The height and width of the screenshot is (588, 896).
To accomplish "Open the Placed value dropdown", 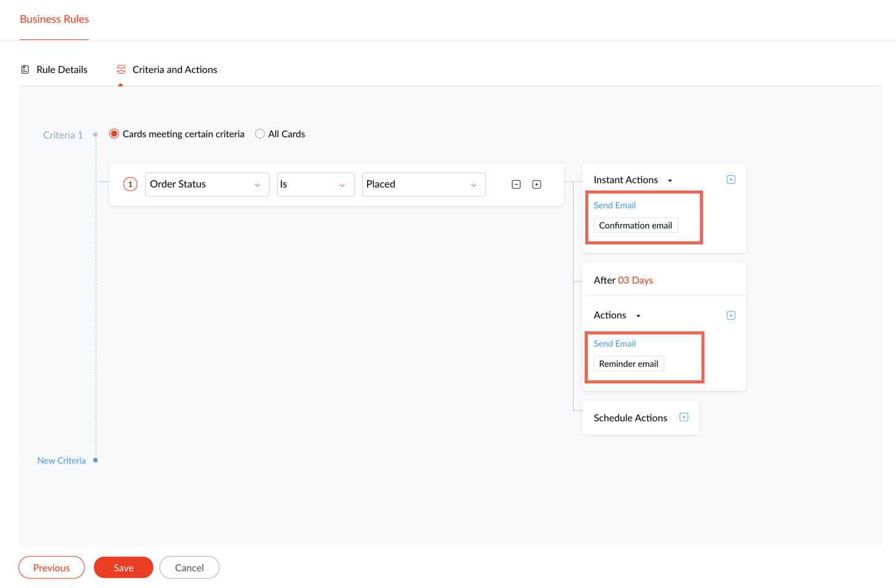I will [423, 184].
